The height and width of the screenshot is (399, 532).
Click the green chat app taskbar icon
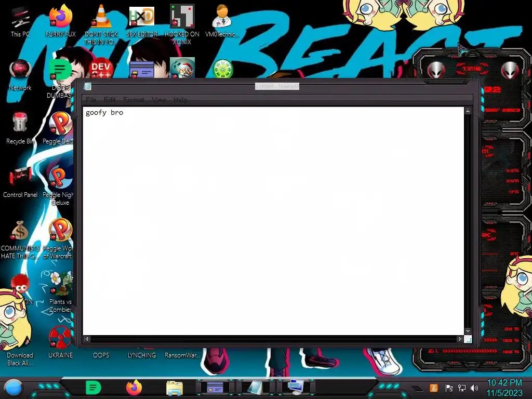[x=94, y=388]
